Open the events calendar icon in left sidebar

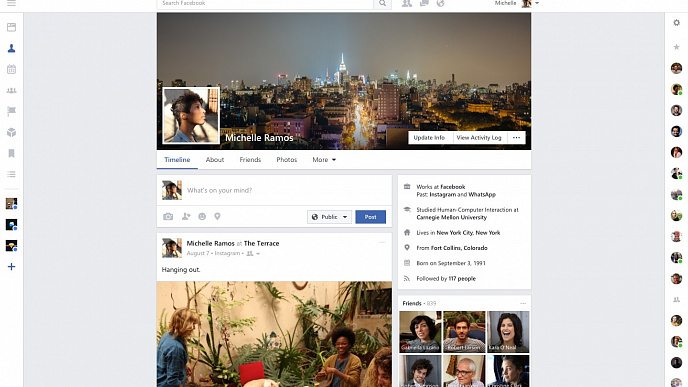pyautogui.click(x=11, y=69)
